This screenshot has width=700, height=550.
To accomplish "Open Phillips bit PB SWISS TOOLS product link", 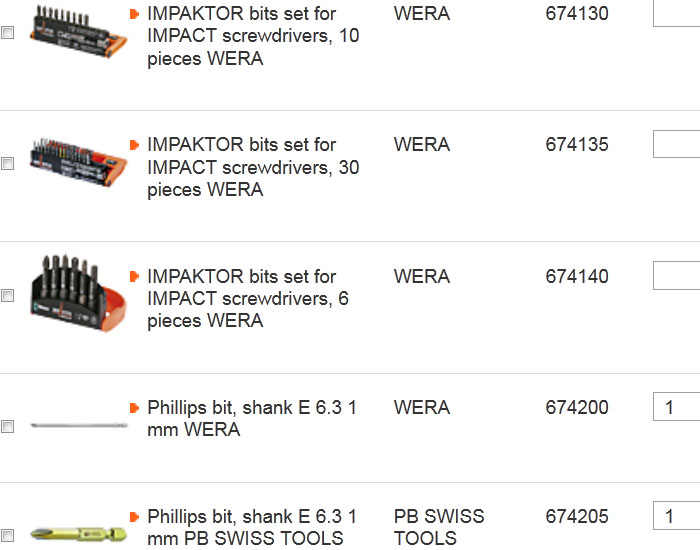I will [251, 528].
